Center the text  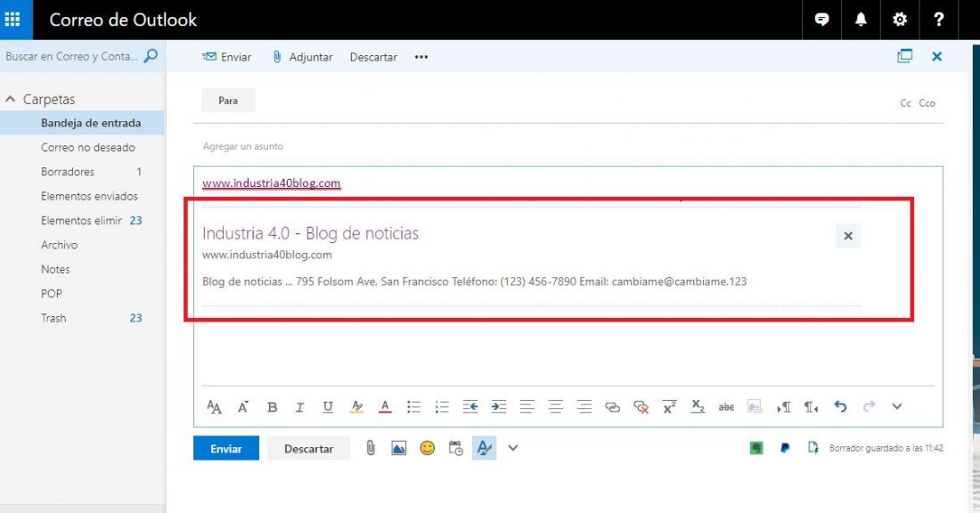[x=555, y=407]
